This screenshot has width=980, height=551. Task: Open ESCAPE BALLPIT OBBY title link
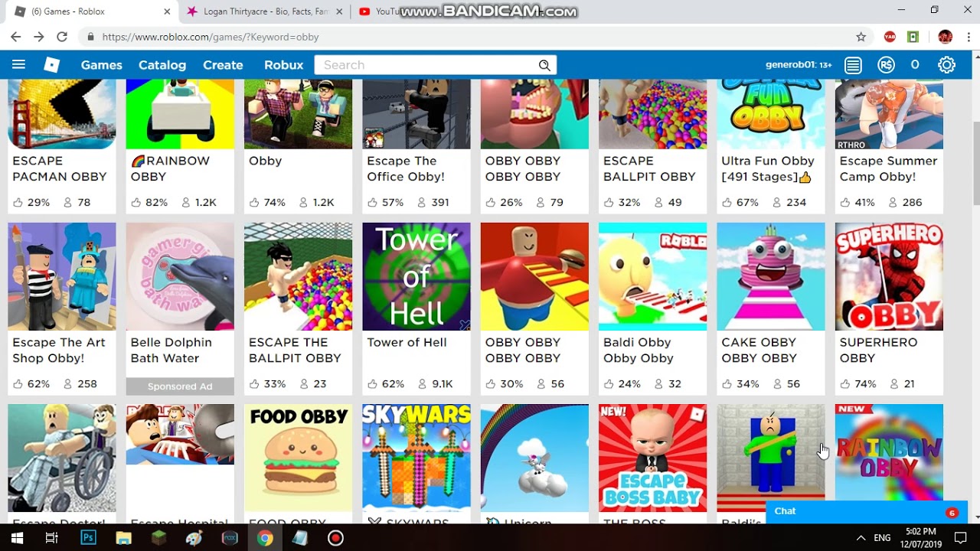(649, 168)
